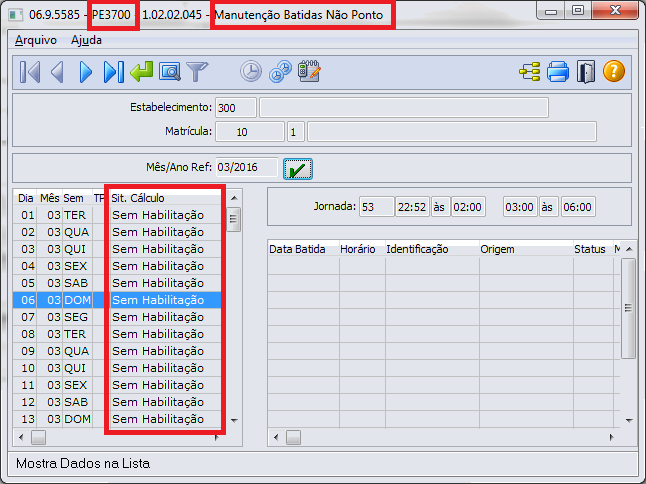Click day list horizontal scroll left arrow
Viewport: 646px width, 484px height.
tap(21, 437)
